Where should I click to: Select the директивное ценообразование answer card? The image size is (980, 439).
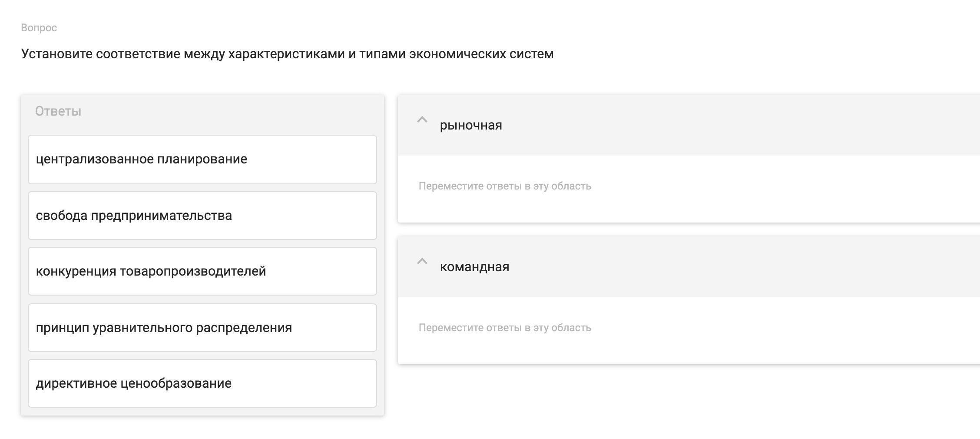[x=202, y=383]
